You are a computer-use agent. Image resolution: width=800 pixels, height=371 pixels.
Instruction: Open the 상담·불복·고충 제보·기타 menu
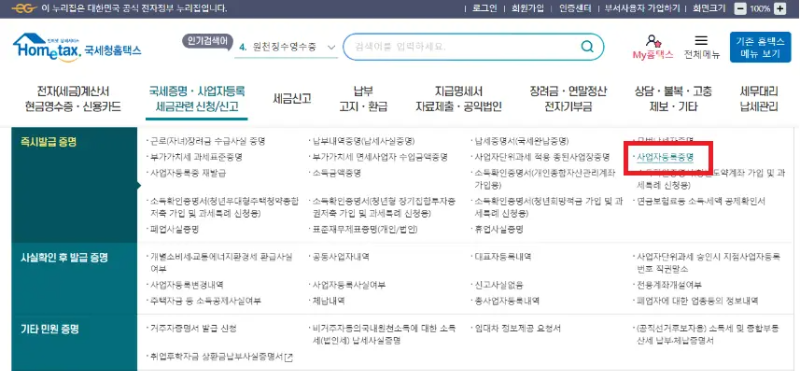(673, 99)
